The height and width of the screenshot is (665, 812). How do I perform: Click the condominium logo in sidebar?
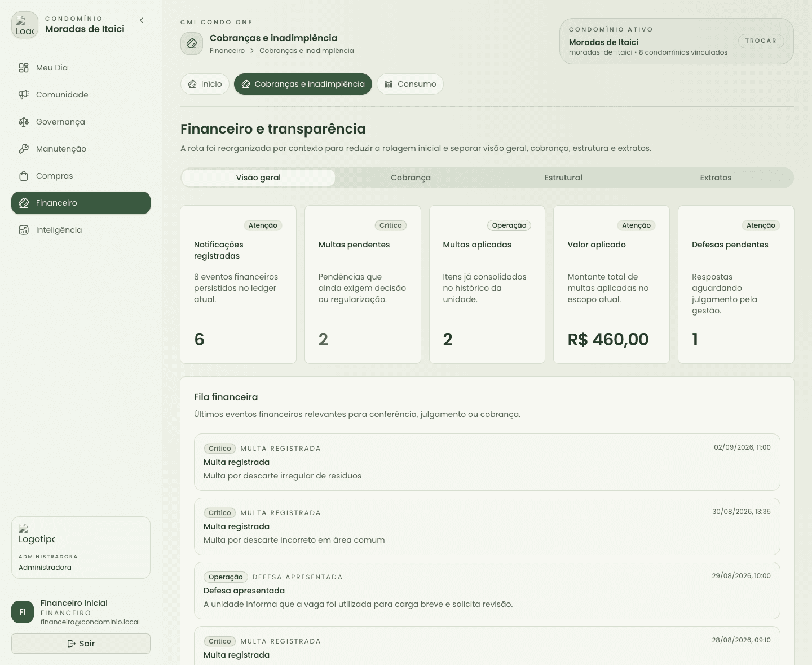click(25, 25)
